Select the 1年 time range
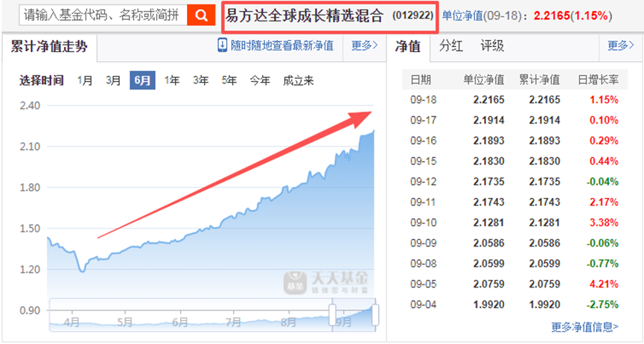 click(x=172, y=80)
